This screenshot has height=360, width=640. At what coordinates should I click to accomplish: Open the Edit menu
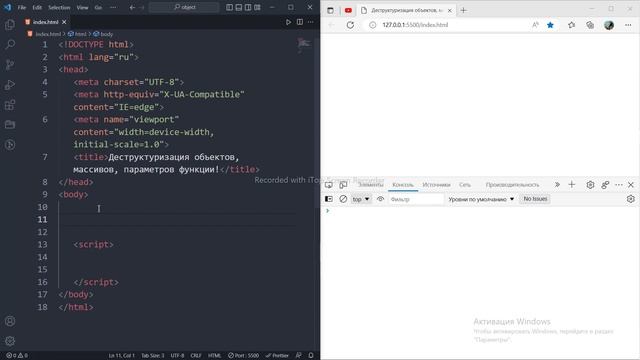pyautogui.click(x=37, y=7)
